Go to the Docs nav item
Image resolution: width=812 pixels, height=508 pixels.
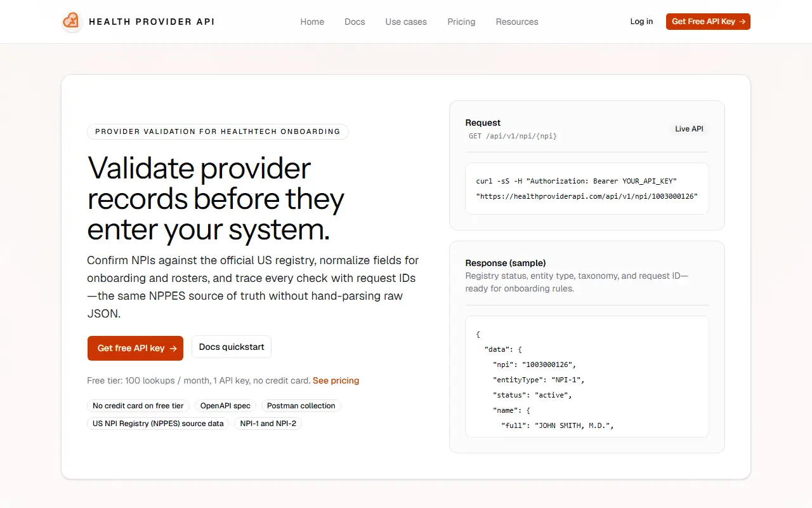[x=355, y=22]
